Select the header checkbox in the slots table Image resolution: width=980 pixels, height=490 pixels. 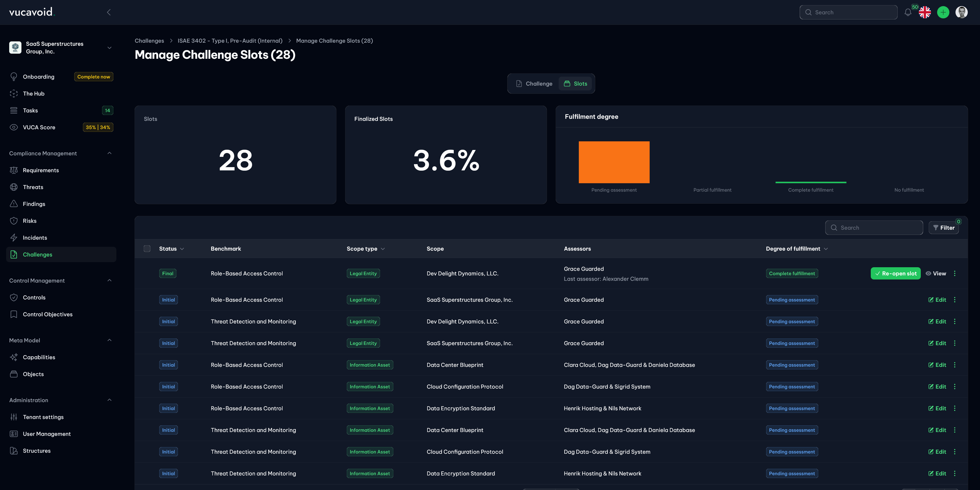click(x=147, y=249)
